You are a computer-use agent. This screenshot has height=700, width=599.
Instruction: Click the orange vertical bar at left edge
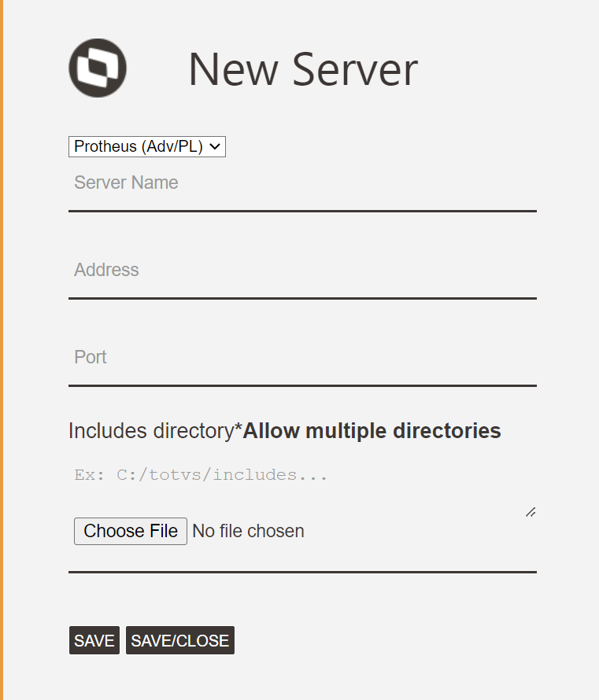coord(2,350)
